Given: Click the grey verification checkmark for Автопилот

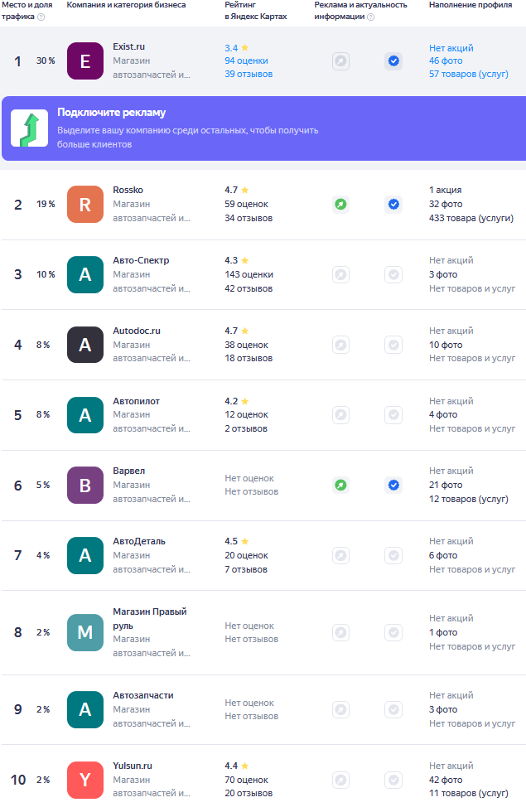Looking at the screenshot, I should [x=394, y=415].
